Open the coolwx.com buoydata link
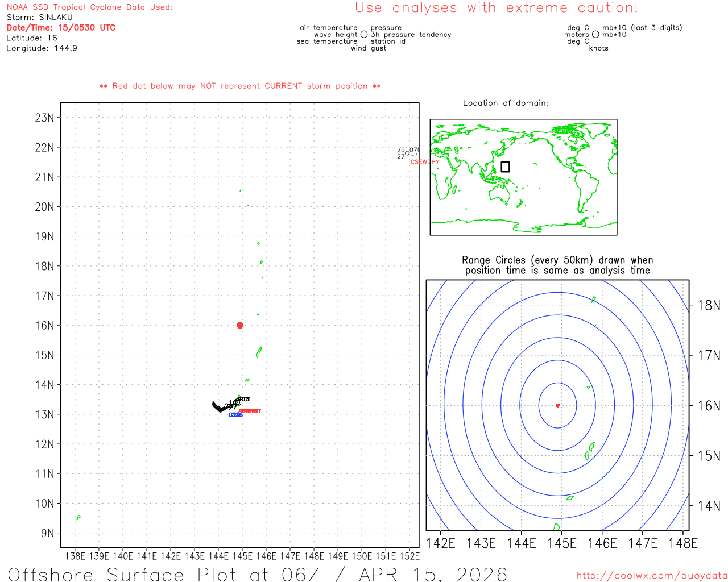The height and width of the screenshot is (582, 728). click(652, 576)
